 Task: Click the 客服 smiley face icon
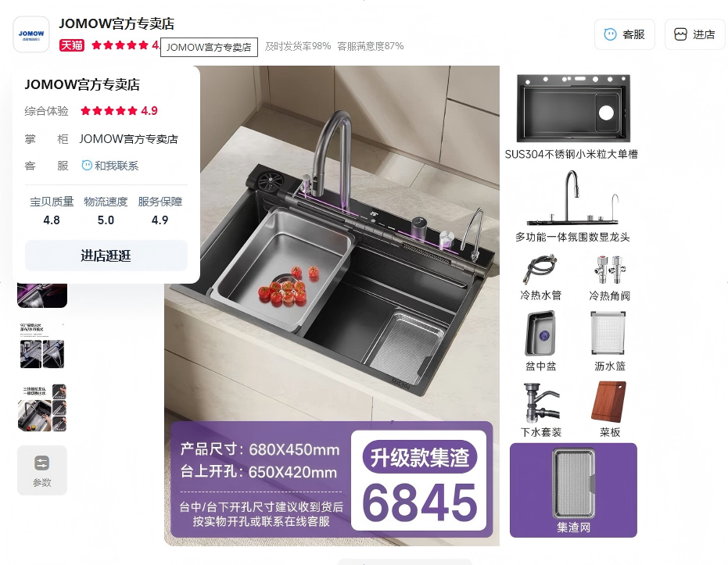[610, 34]
